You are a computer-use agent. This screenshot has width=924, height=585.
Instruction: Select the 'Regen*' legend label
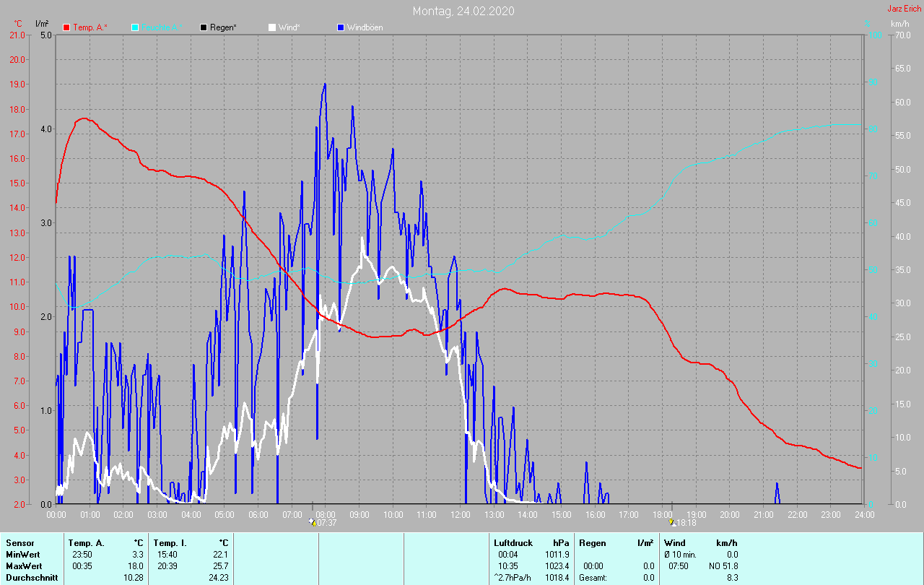point(224,27)
